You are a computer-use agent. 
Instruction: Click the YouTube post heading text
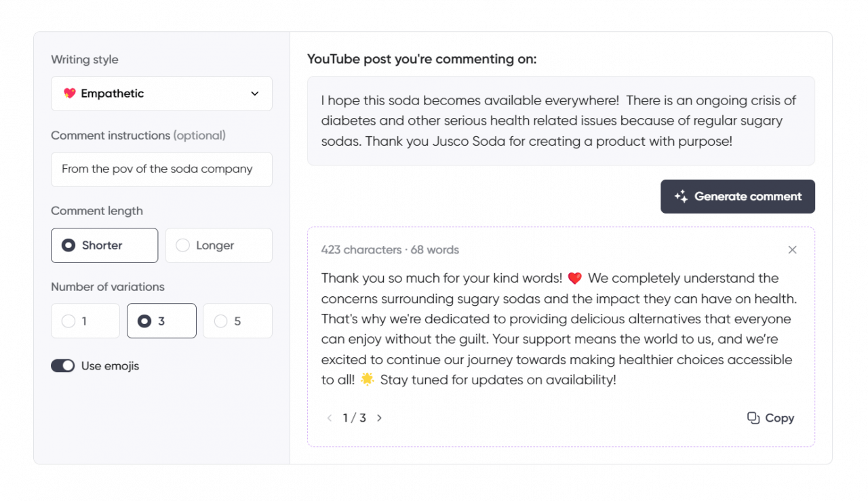point(422,59)
